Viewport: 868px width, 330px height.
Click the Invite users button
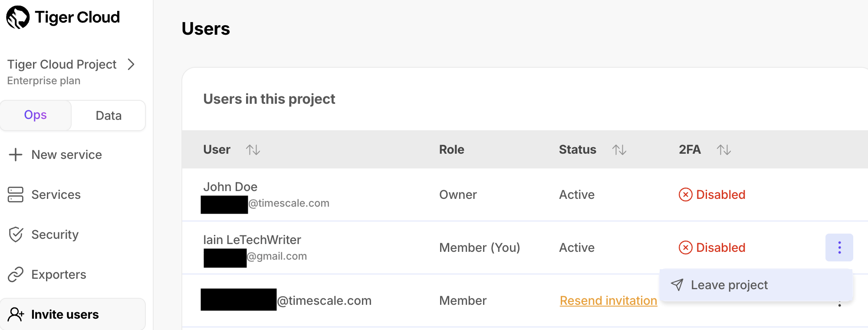(73, 314)
